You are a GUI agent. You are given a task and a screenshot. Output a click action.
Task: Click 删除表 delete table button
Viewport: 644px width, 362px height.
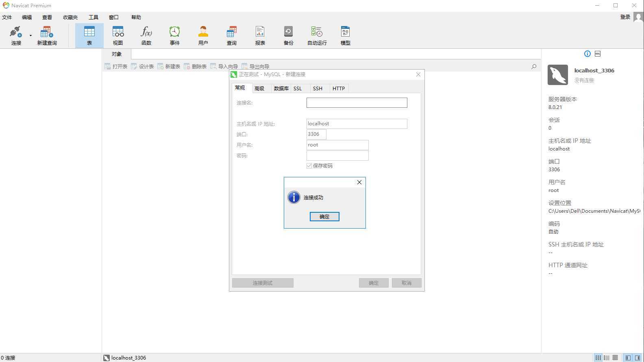[x=195, y=66]
